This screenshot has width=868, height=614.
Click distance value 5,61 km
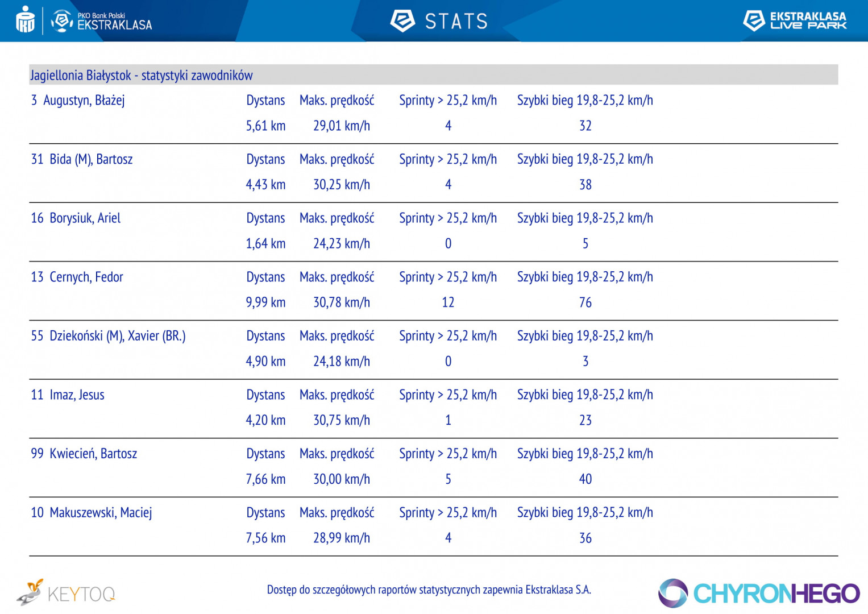265,126
